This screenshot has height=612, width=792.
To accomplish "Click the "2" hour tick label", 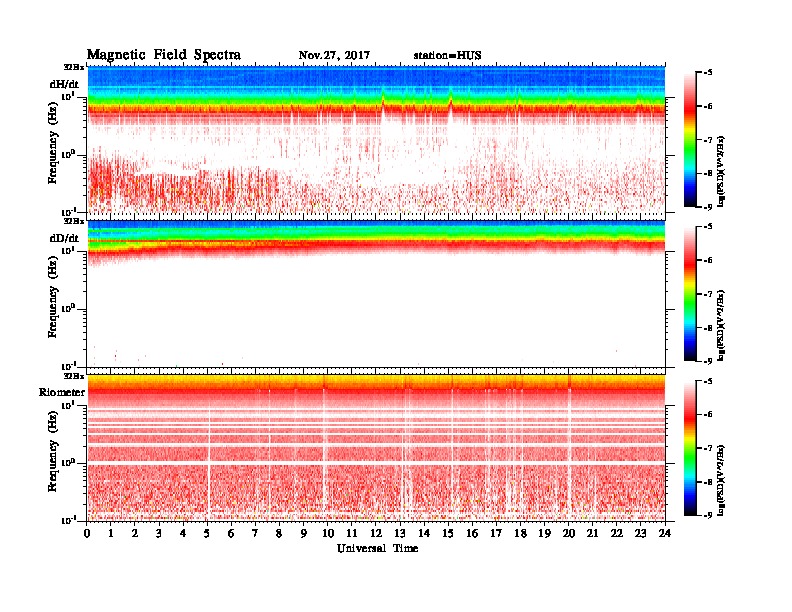I will [x=135, y=533].
